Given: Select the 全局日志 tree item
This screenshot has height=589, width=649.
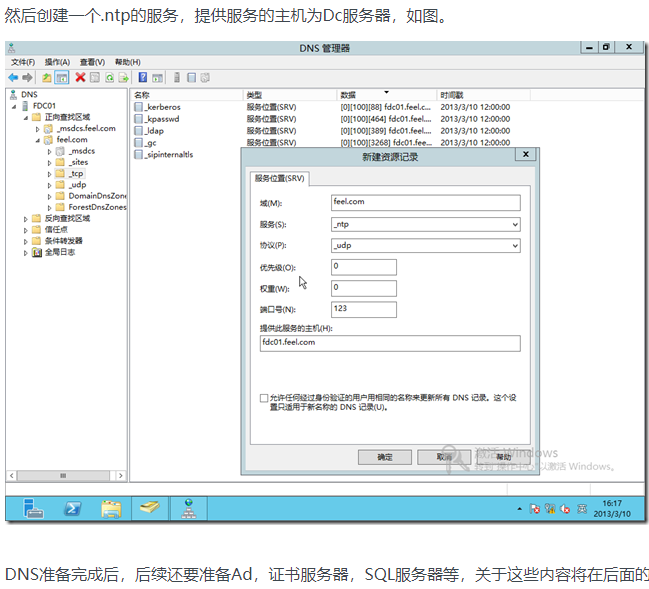Looking at the screenshot, I should pyautogui.click(x=54, y=252).
